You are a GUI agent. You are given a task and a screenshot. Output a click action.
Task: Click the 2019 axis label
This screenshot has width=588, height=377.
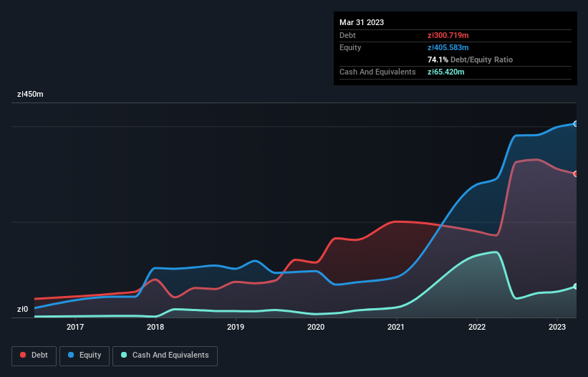(236, 327)
